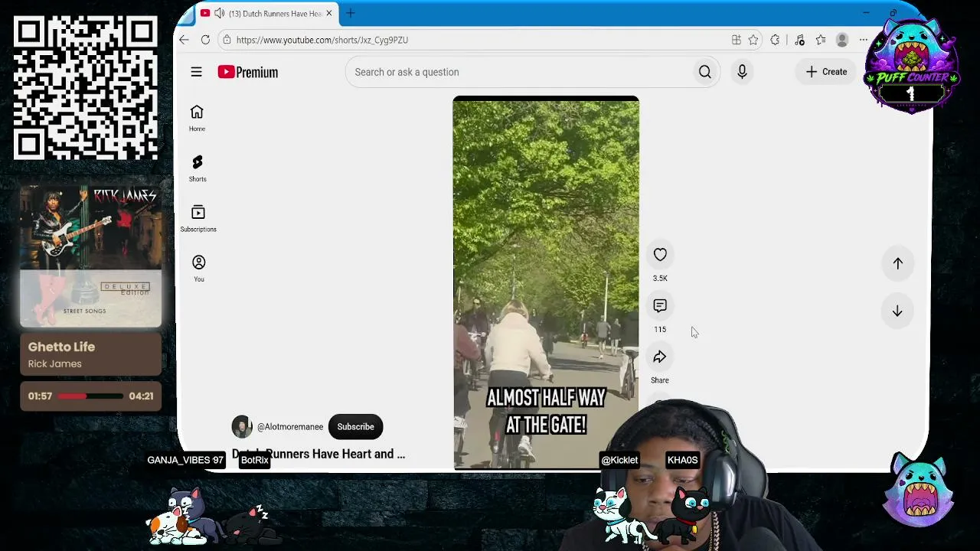The image size is (980, 551).
Task: Like the Short with the heart icon
Action: tap(660, 255)
